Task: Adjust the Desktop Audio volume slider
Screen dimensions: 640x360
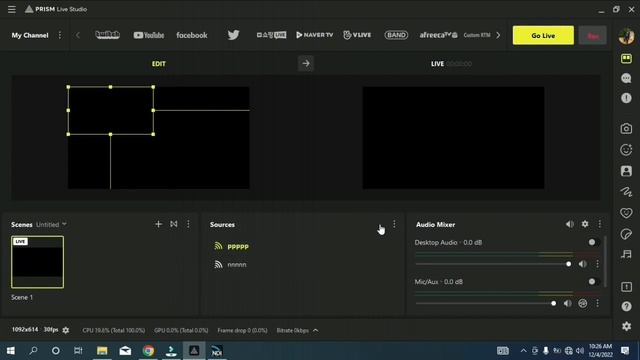Action: point(493,264)
